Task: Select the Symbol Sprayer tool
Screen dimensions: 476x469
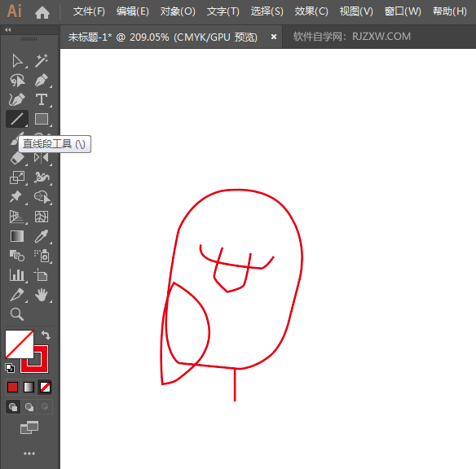Action: (x=42, y=256)
